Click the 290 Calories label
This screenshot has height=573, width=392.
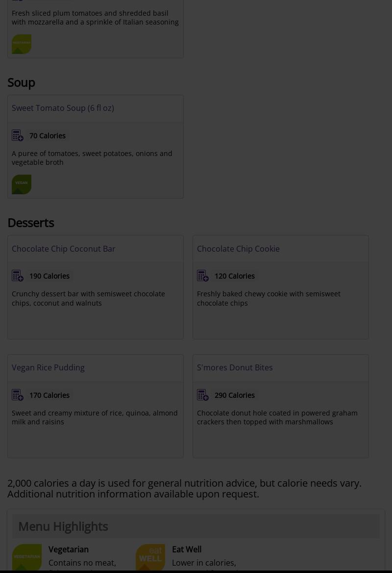(235, 395)
